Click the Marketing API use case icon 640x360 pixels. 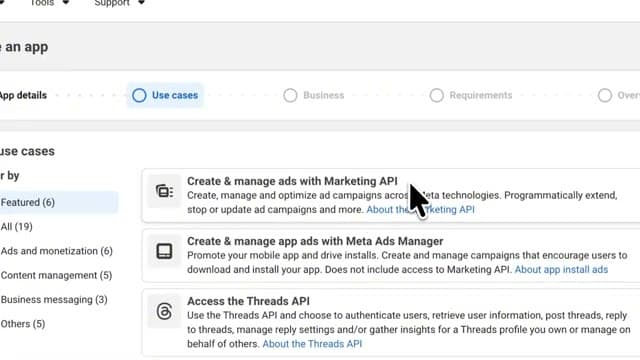pyautogui.click(x=164, y=191)
